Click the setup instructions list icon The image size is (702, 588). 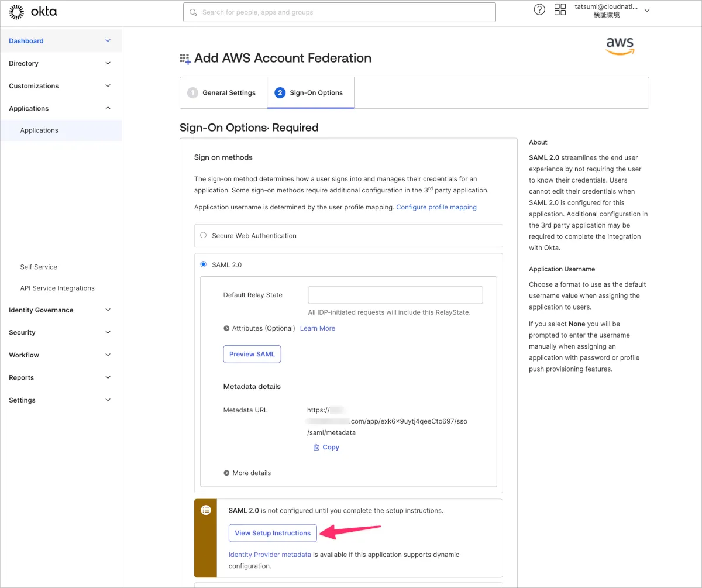[x=205, y=510]
